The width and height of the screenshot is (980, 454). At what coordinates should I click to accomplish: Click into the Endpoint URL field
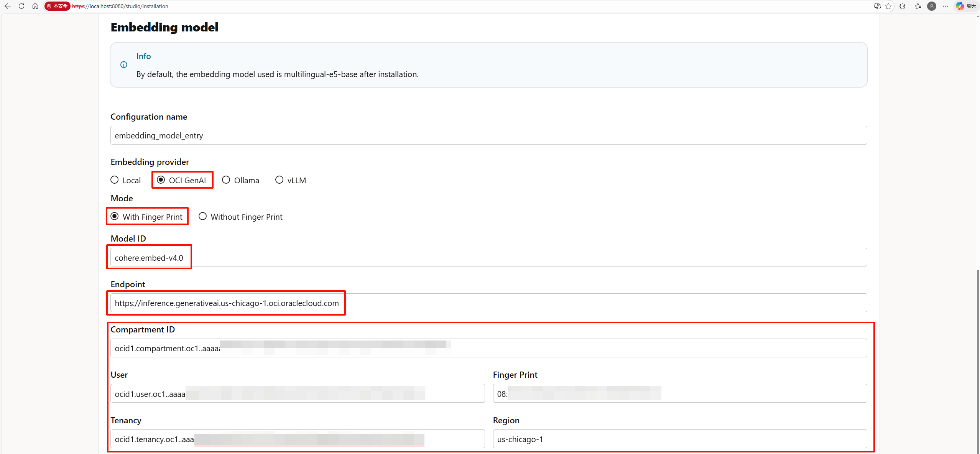[488, 303]
